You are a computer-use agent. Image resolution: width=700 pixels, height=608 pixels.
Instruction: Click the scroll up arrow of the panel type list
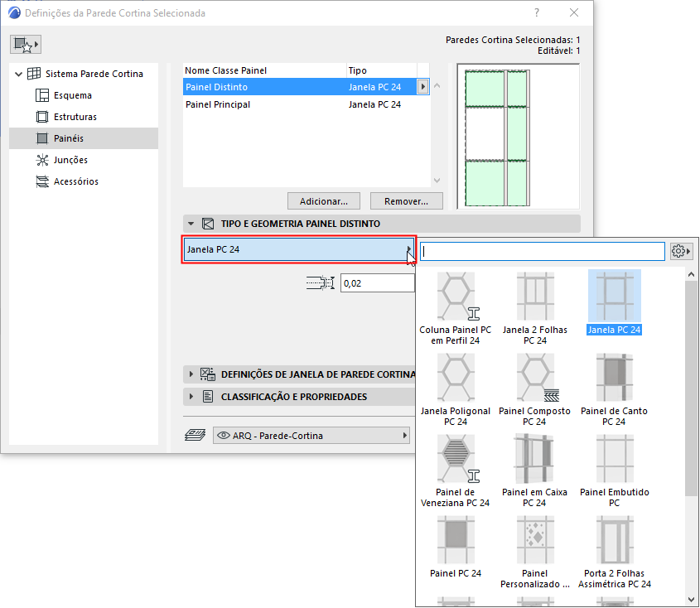pyautogui.click(x=691, y=274)
